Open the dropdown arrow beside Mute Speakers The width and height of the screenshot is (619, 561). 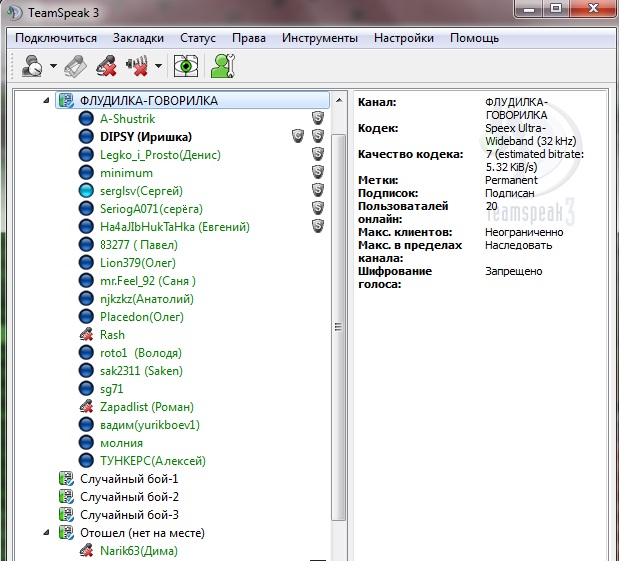158,66
